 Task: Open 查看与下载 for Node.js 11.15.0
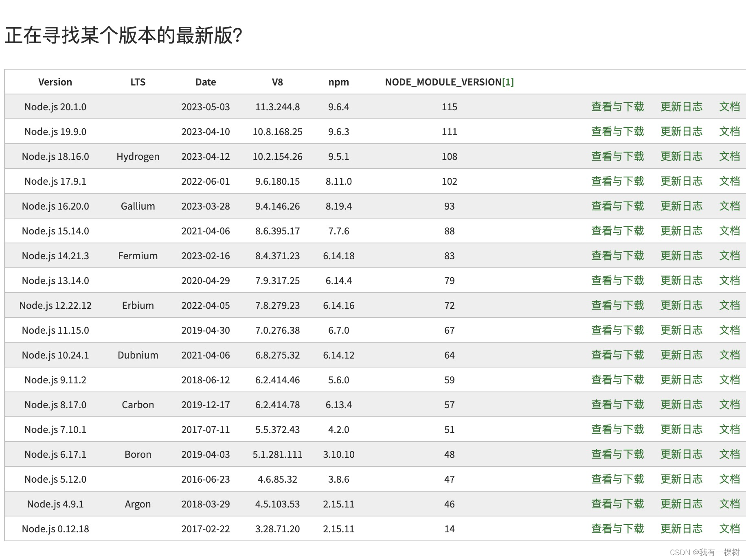(617, 330)
